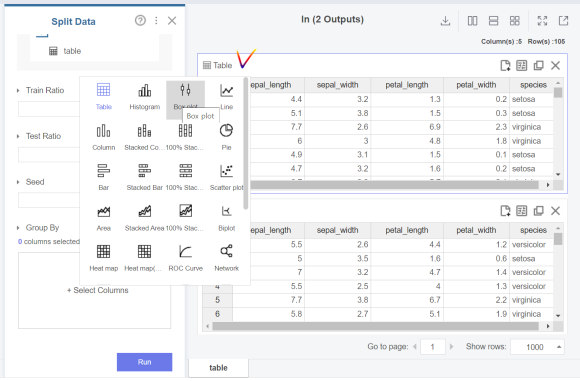Switch to the table tab at bottom

218,368
